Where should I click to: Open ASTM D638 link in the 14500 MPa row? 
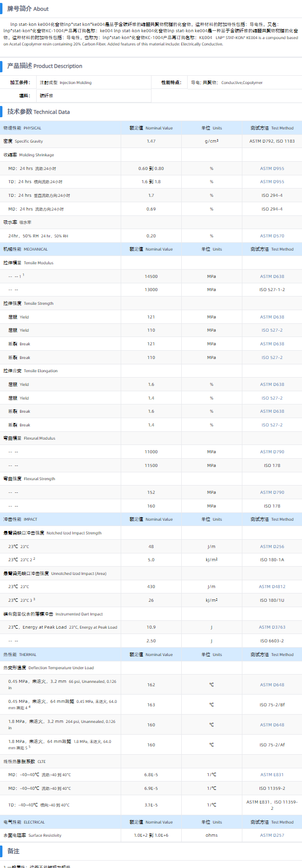point(272,276)
